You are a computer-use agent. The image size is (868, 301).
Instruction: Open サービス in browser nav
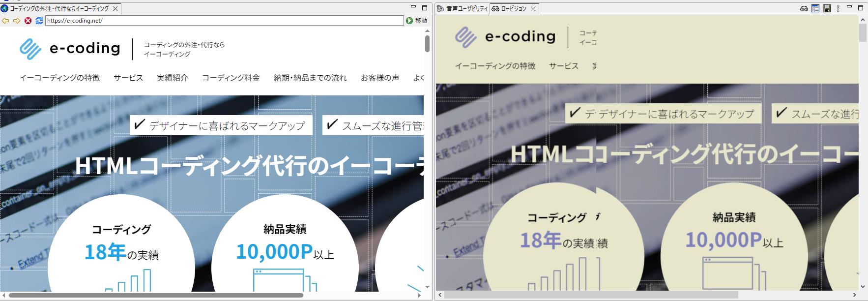point(128,78)
